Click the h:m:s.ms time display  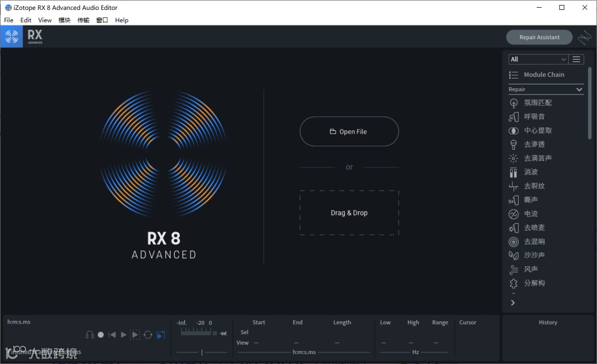(x=19, y=322)
